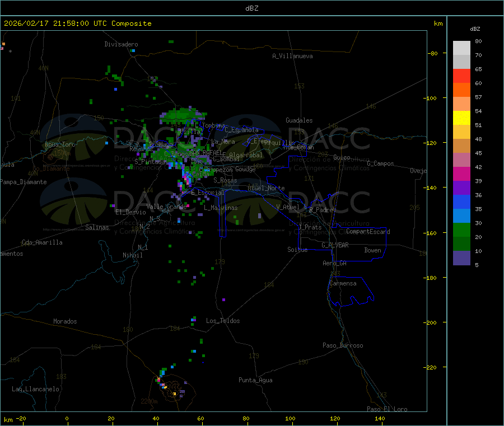Click the magenta 39 dBZ legend swatch
The width and height of the screenshot is (504, 426).
point(461,174)
